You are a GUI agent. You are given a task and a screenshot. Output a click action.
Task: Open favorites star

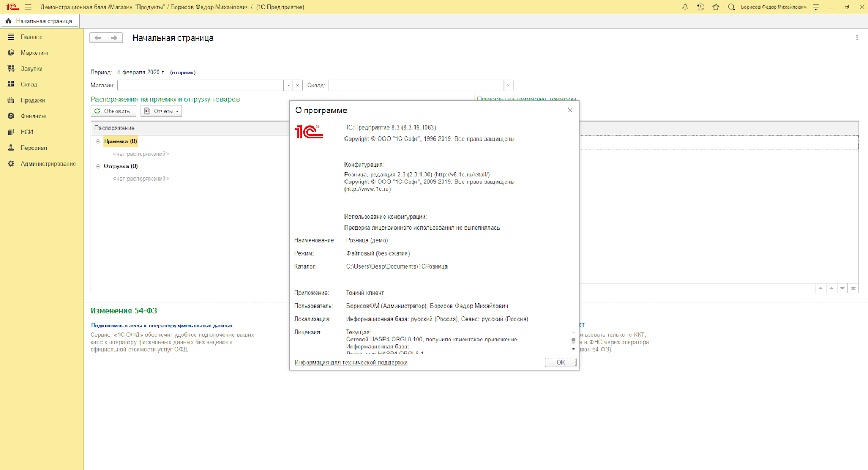point(716,7)
